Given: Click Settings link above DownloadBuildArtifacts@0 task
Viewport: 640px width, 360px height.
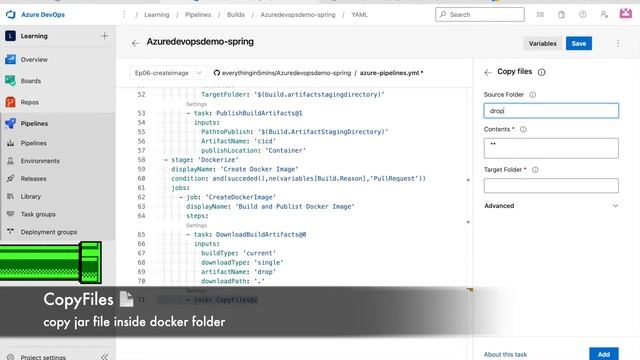Looking at the screenshot, I should coord(196,225).
